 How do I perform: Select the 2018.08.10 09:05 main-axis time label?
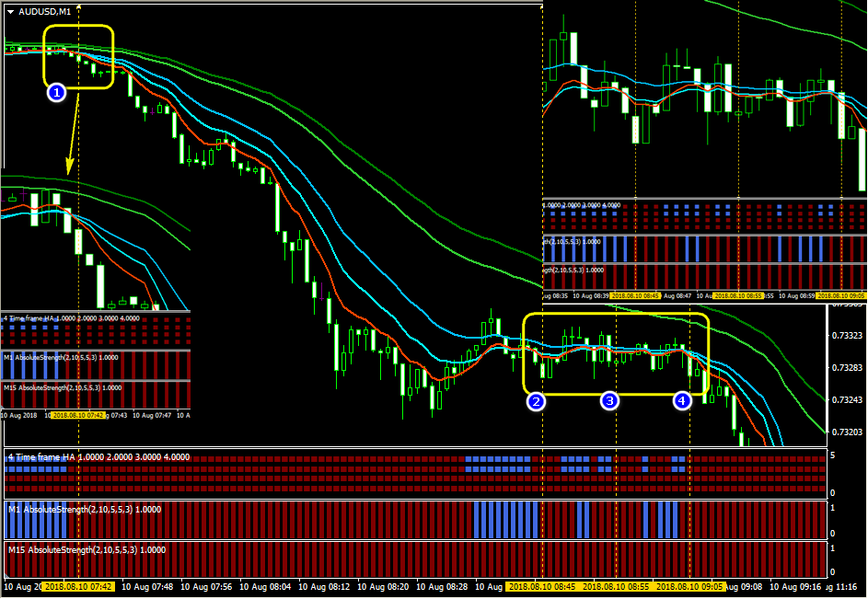click(690, 586)
